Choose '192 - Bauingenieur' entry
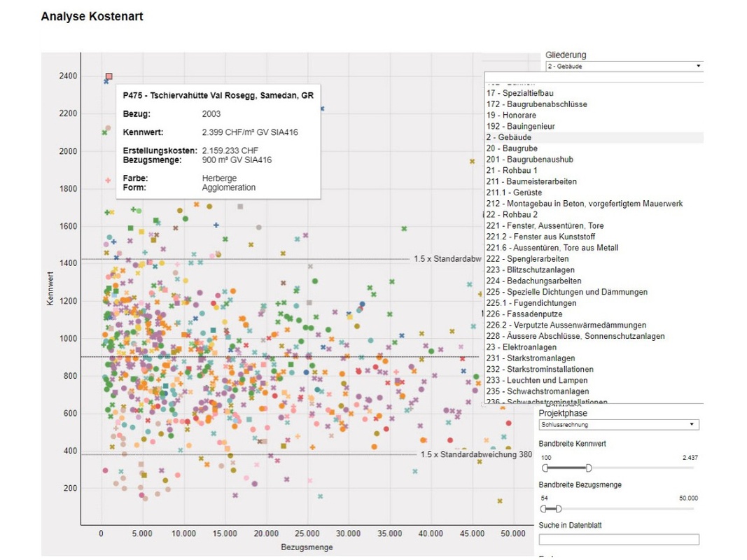Screen dimensions: 747x560 click(x=594, y=126)
